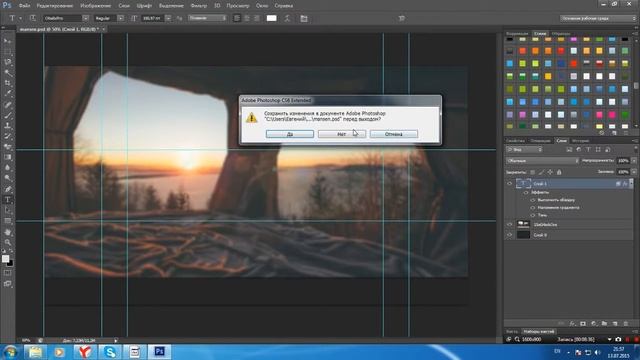This screenshot has height=360, width=640.
Task: Toggle lock position icon in Layers panel
Action: [x=550, y=172]
